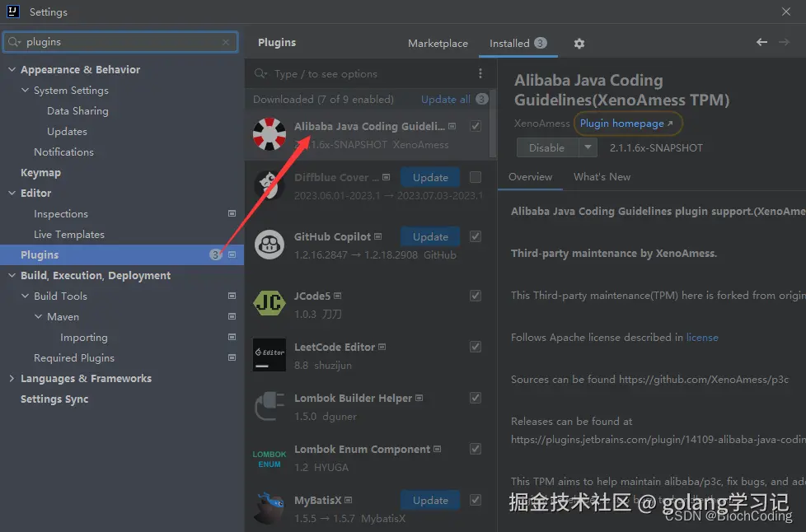Collapse the Editor section
The image size is (806, 532).
click(x=12, y=193)
